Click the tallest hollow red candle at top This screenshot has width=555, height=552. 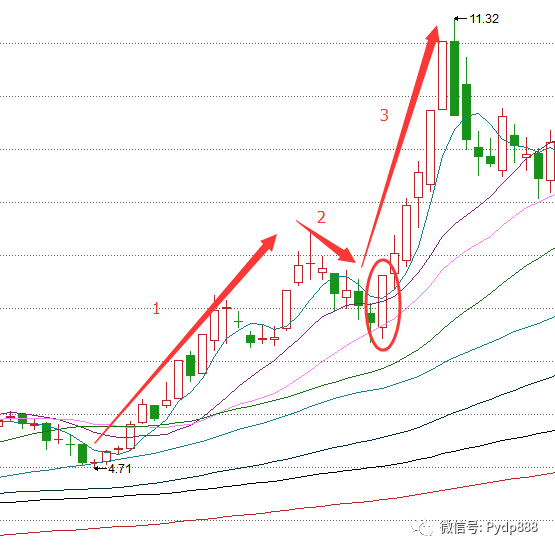pyautogui.click(x=442, y=75)
